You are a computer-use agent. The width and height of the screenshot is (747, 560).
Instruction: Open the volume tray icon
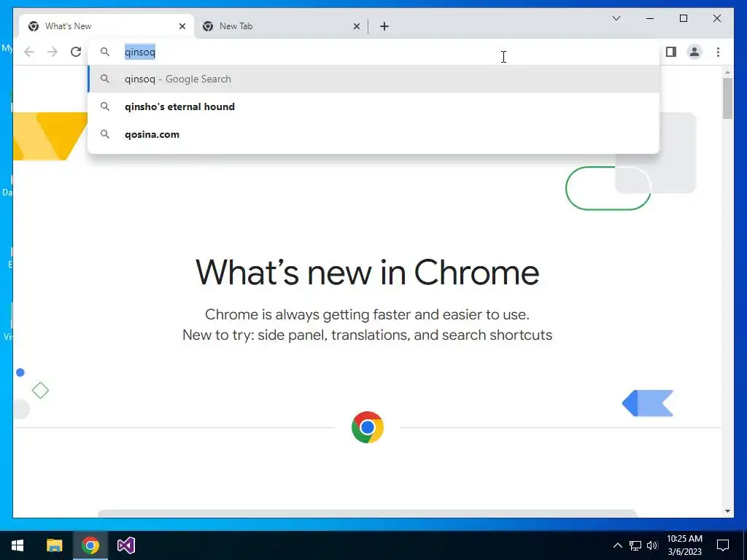652,545
